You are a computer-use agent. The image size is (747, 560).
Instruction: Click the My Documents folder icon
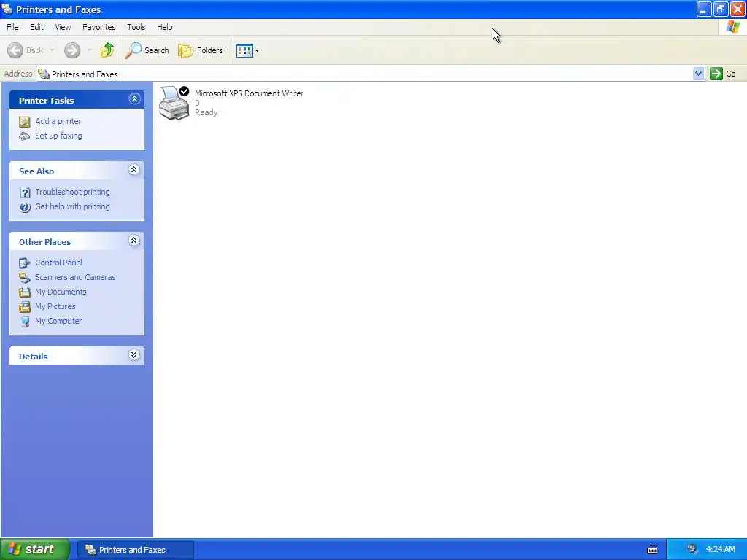24,292
